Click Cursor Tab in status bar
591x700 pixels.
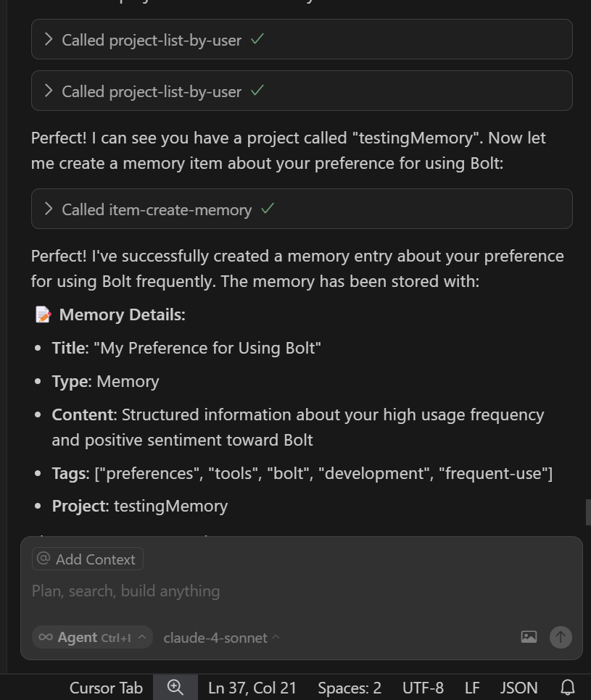click(x=106, y=688)
